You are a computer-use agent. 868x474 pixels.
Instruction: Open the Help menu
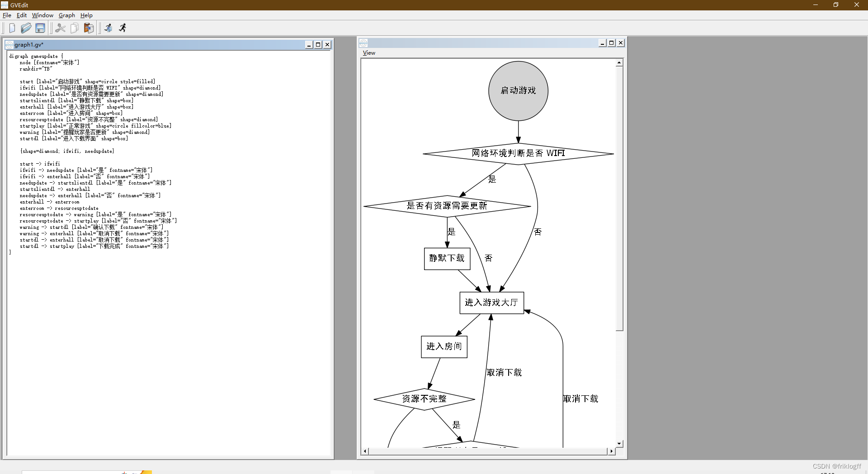tap(86, 15)
